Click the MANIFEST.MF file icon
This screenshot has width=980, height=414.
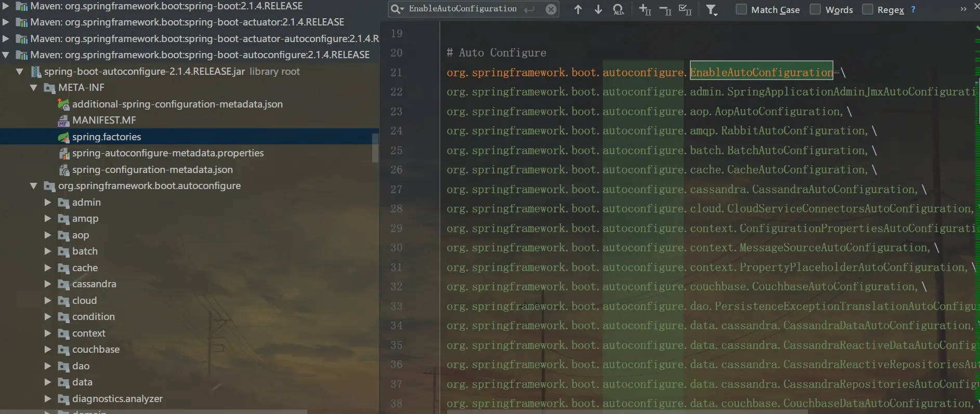(63, 121)
